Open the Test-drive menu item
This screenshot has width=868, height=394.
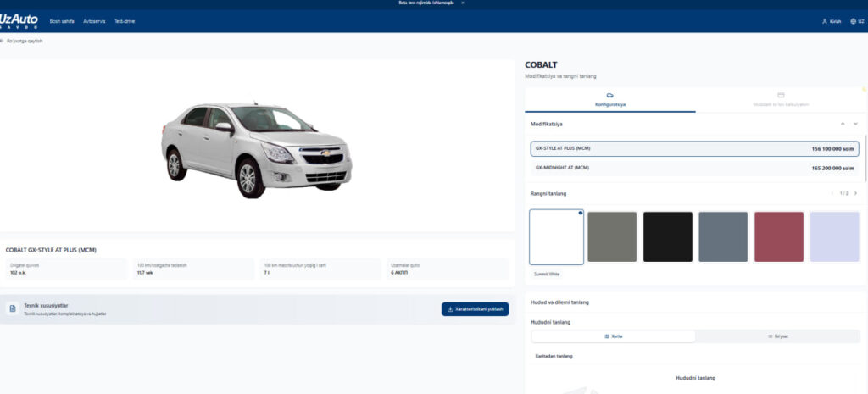(x=125, y=21)
